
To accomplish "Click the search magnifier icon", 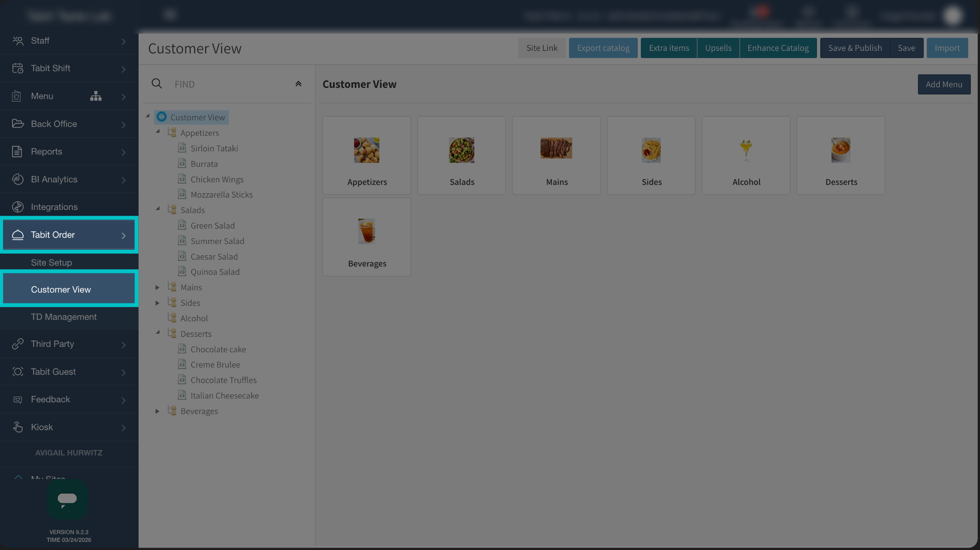I will pyautogui.click(x=157, y=83).
